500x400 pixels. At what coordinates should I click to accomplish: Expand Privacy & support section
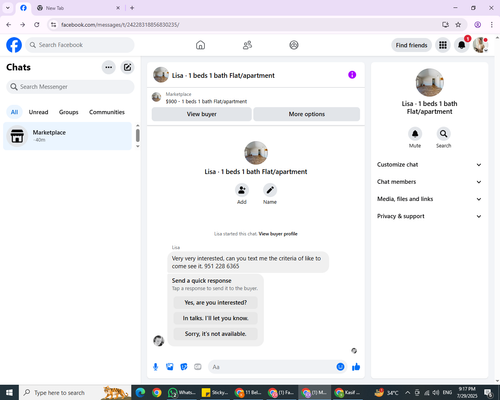coord(429,216)
